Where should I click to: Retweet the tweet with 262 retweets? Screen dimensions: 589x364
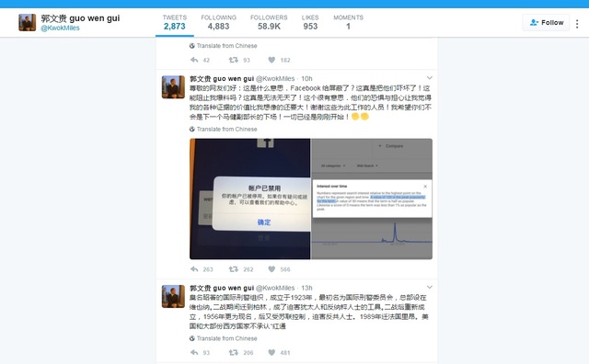coord(233,269)
